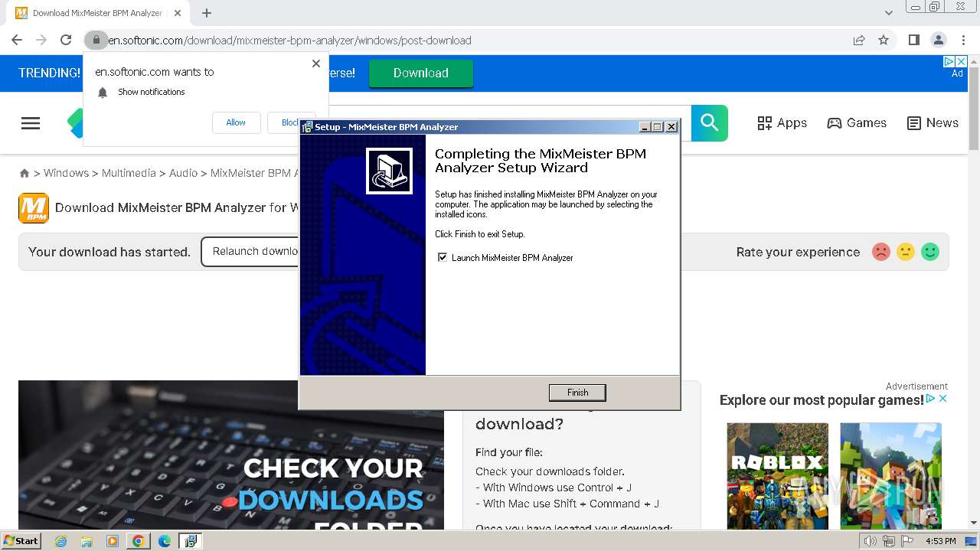Image resolution: width=980 pixels, height=551 pixels.
Task: Expand the tab search chevron
Action: (889, 13)
